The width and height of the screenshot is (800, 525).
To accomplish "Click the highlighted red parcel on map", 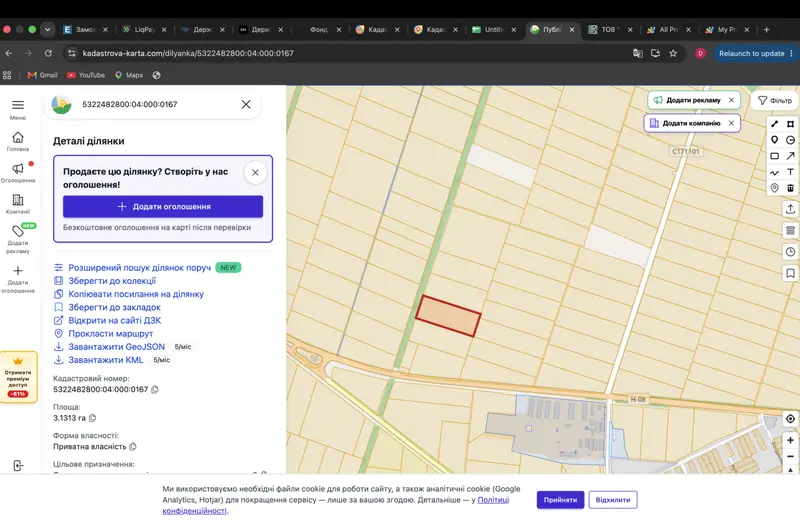I will 448,316.
